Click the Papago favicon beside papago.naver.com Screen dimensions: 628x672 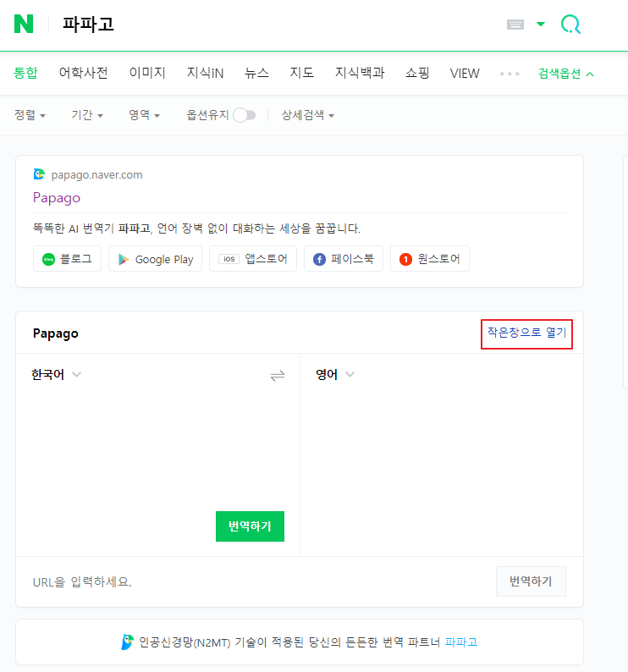(x=39, y=174)
